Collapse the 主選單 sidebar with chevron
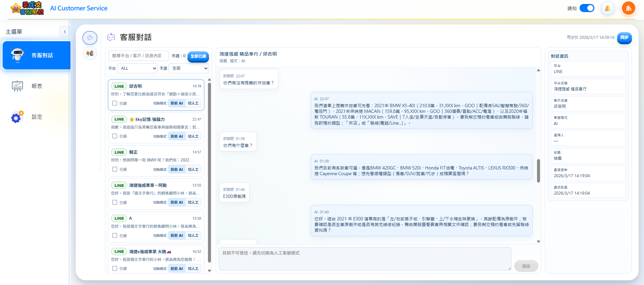Image resolution: width=644 pixels, height=285 pixels. [x=64, y=32]
